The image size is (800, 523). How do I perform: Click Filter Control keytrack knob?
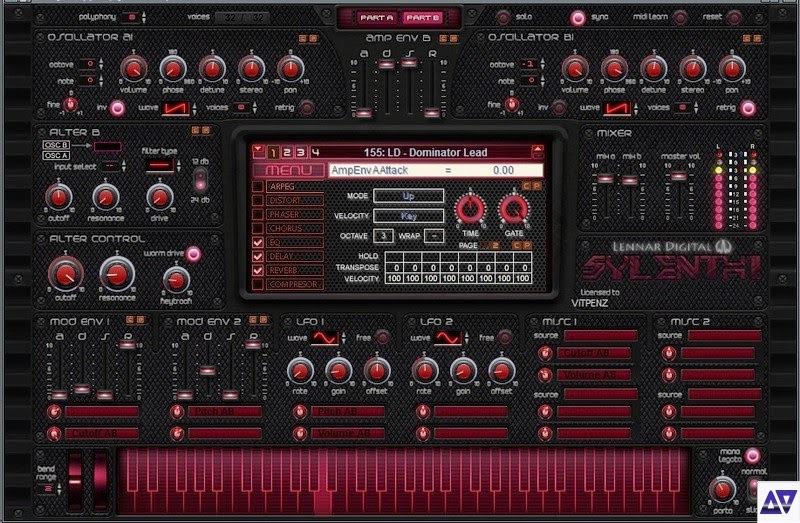tap(177, 281)
